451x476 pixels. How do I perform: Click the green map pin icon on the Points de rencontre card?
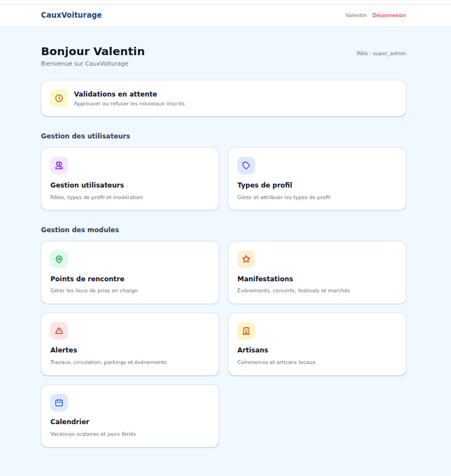(59, 259)
